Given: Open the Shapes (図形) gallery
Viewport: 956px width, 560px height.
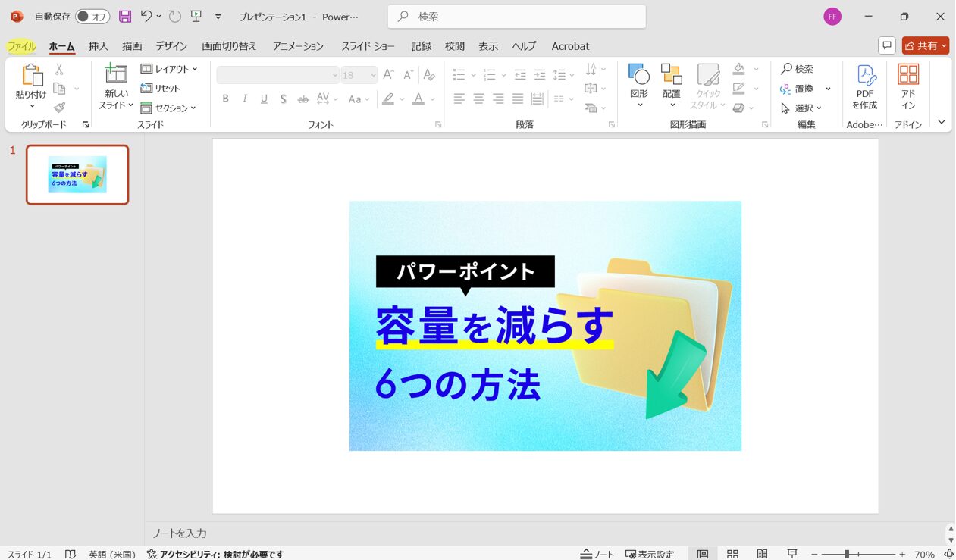Looking at the screenshot, I should point(639,85).
